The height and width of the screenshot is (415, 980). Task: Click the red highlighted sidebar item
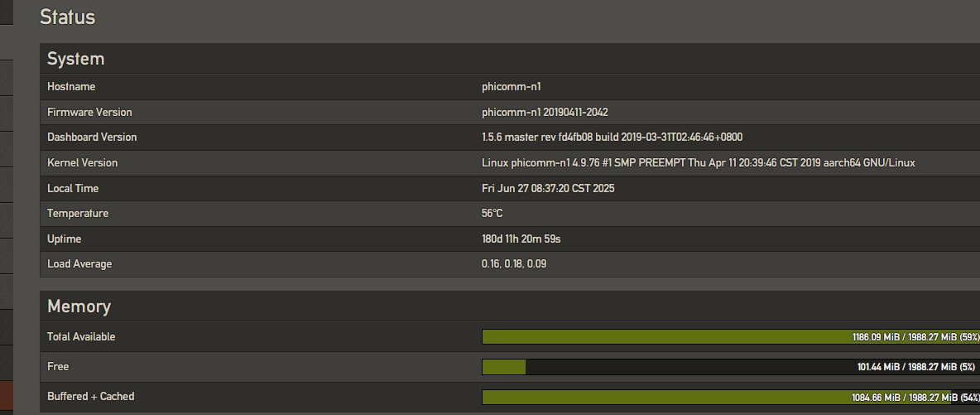coord(7,397)
